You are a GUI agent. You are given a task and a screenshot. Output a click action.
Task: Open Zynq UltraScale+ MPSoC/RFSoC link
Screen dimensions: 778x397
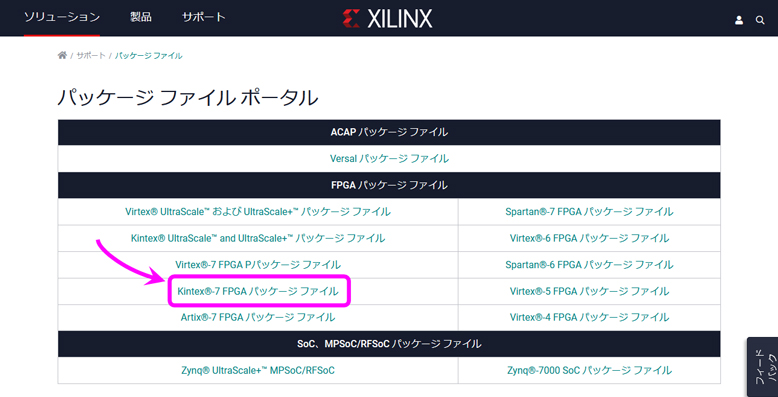coord(258,370)
